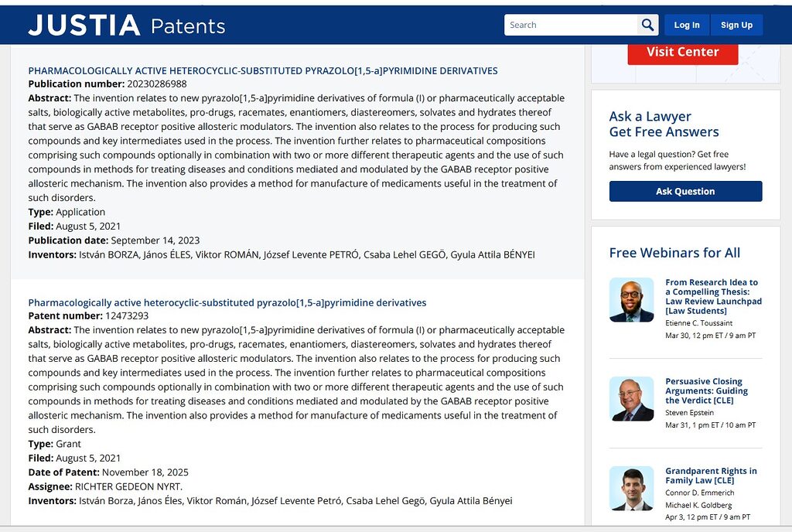
Task: Click inside the Search input field
Action: click(572, 24)
